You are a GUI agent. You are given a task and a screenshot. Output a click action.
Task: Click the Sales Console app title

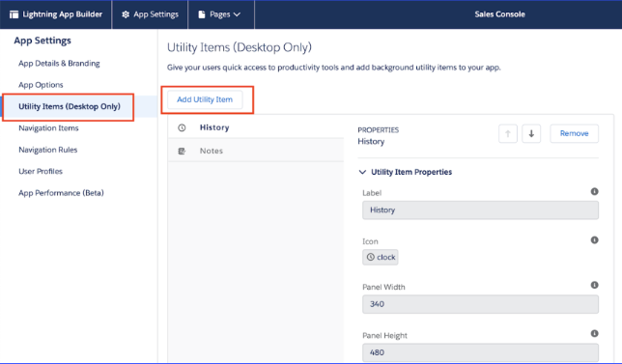coord(500,14)
